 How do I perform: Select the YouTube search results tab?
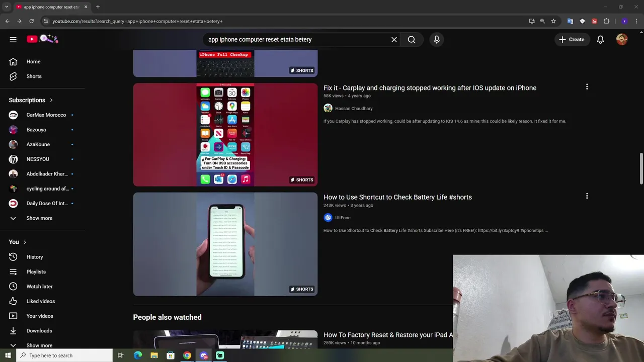pos(51,7)
